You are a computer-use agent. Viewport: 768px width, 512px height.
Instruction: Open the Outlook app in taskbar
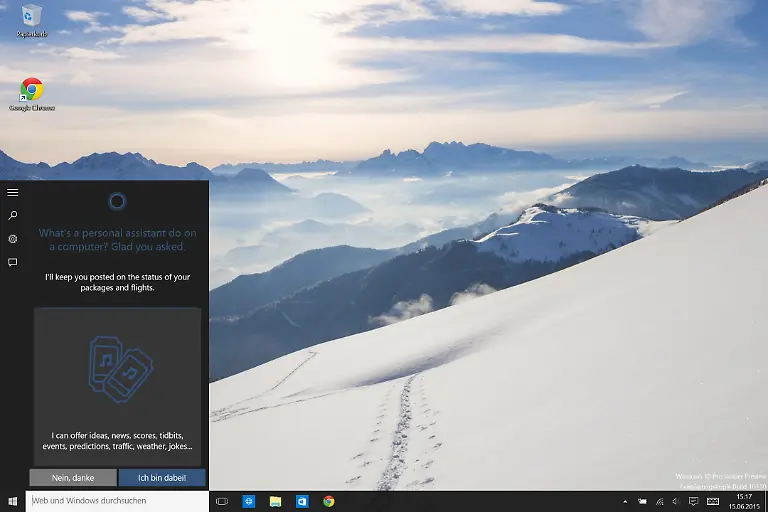pyautogui.click(x=301, y=501)
